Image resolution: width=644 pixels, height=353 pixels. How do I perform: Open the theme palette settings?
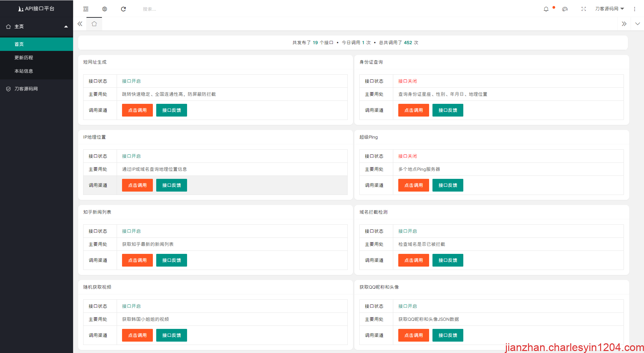(565, 9)
